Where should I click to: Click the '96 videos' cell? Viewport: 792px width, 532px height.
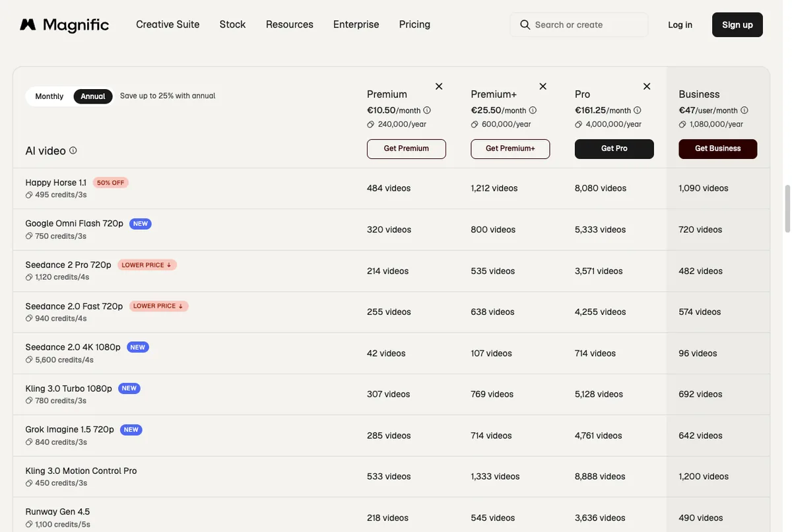click(x=698, y=353)
